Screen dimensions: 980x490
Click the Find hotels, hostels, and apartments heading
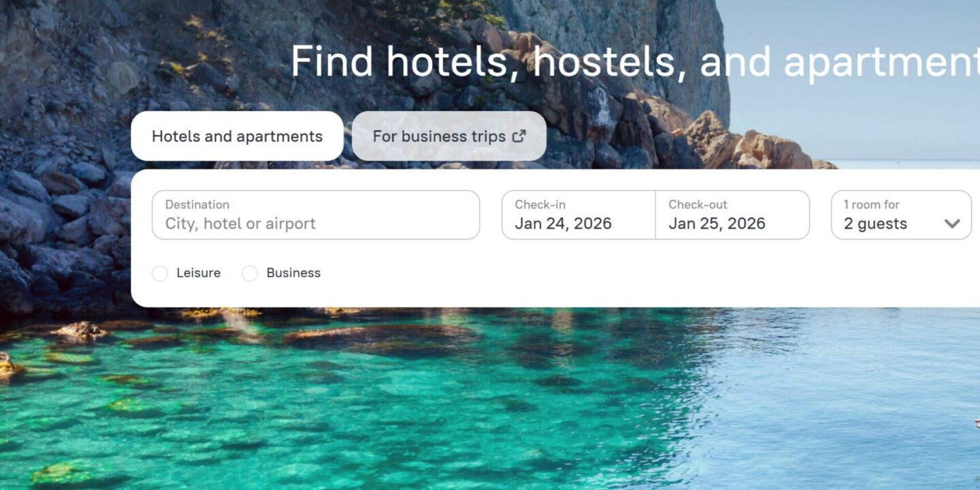pos(635,61)
